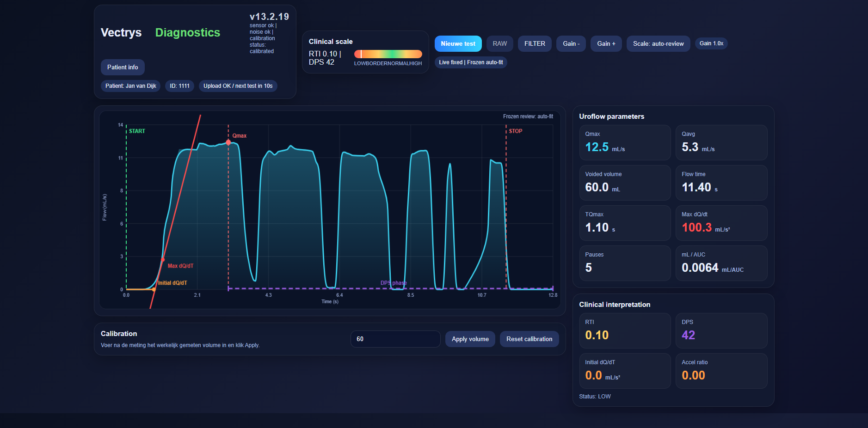This screenshot has width=868, height=428.
Task: Click the Clinical scale heading
Action: pos(331,42)
